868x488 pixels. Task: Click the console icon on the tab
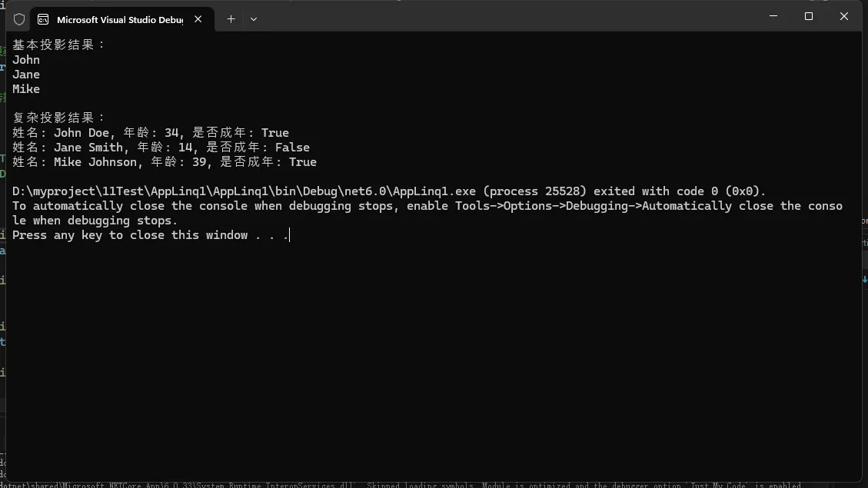pyautogui.click(x=43, y=19)
